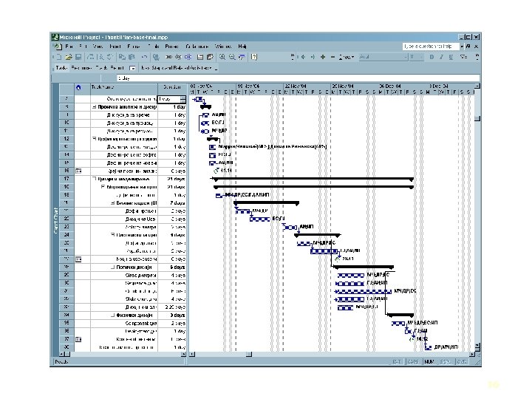Click the Indicators column header icon
532x399 pixels.
79,88
